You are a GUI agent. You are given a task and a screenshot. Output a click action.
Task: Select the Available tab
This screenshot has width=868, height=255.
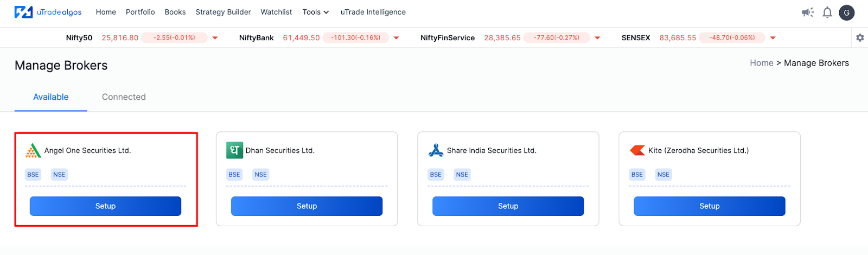click(51, 97)
